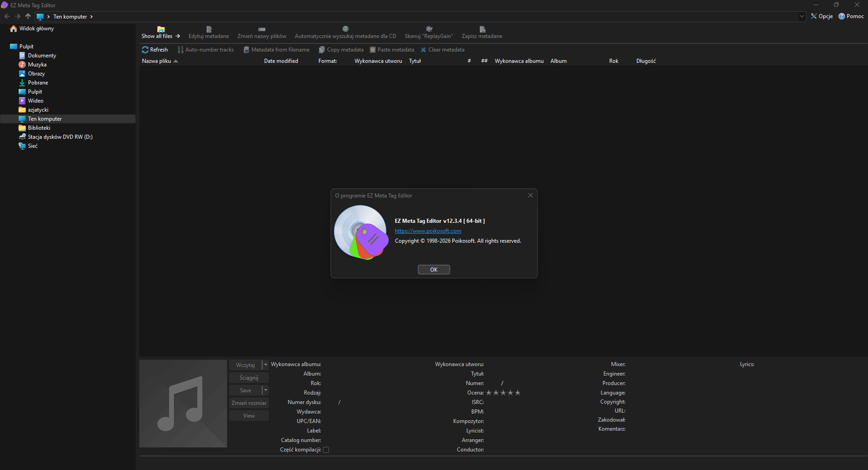Set Ocena rating to one star
The image size is (868, 470).
pos(489,393)
